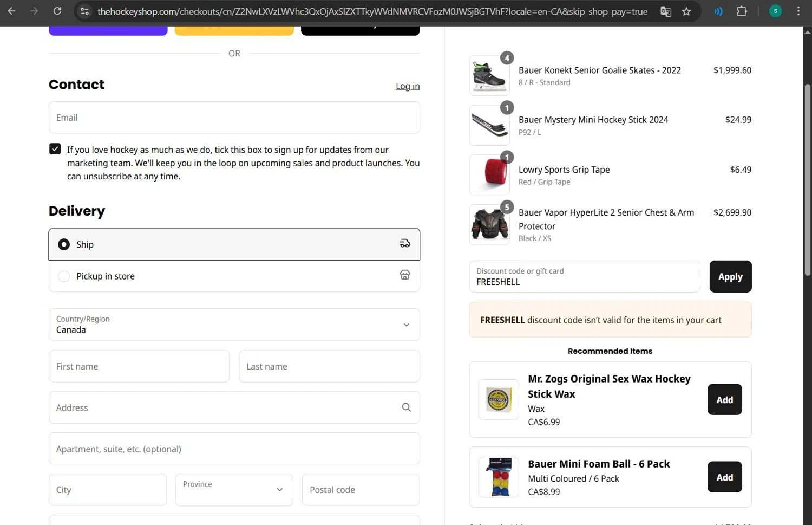Click the City input field

click(x=108, y=490)
